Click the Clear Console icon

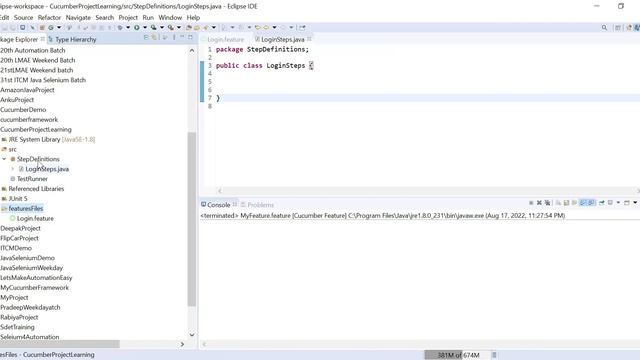558,203
